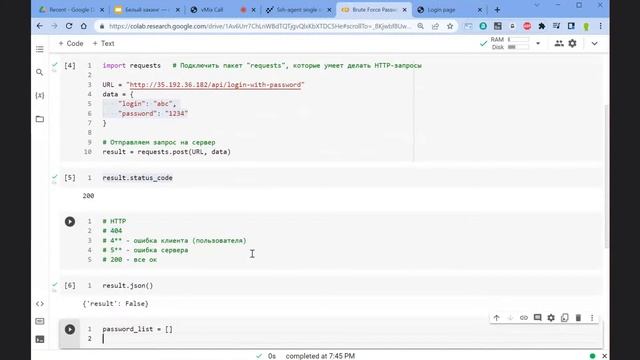Run the HTTP comments cell

click(x=70, y=222)
